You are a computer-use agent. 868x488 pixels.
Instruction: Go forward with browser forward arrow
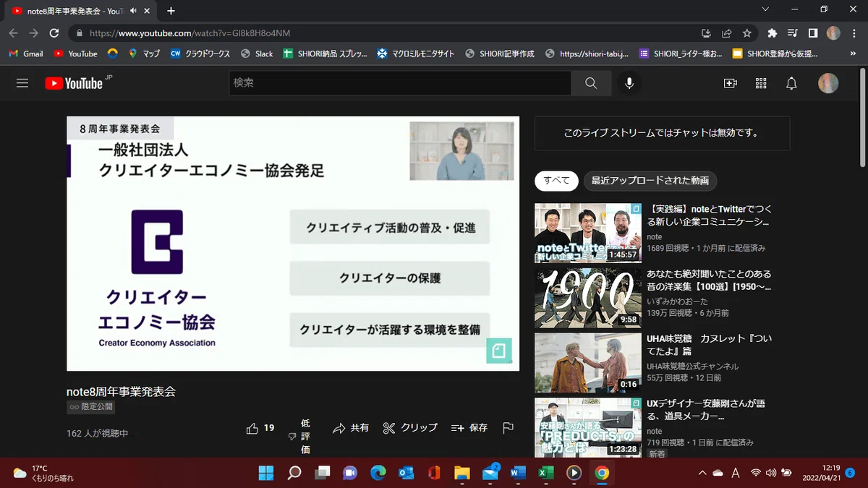(33, 33)
